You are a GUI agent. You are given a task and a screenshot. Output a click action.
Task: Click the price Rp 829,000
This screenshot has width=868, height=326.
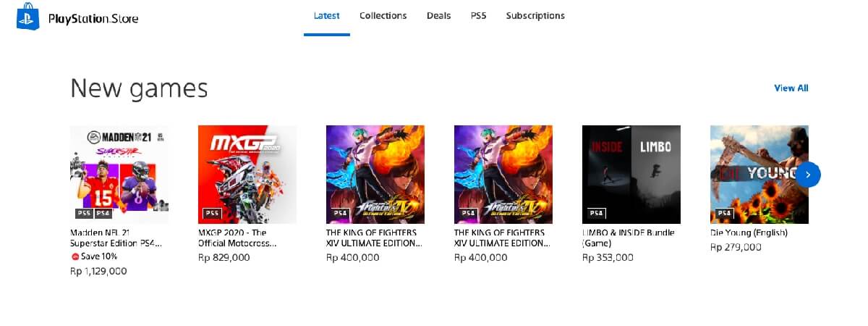224,257
